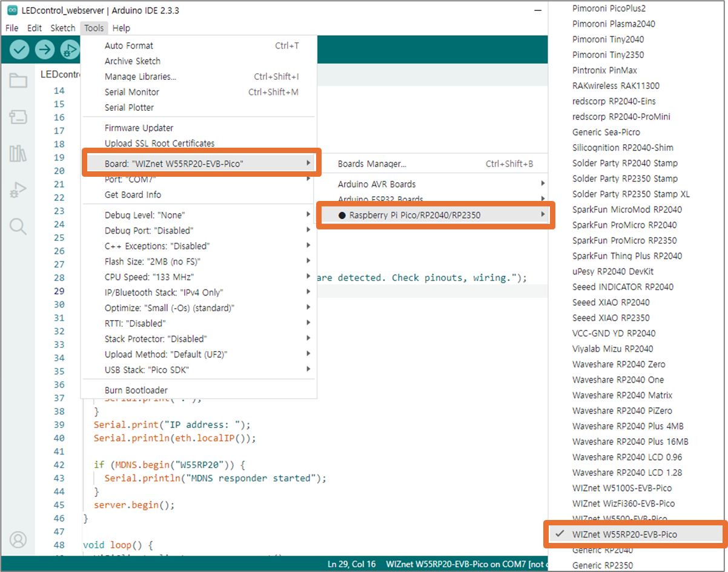
Task: Expand the Flash Size submenu
Action: coord(199,261)
